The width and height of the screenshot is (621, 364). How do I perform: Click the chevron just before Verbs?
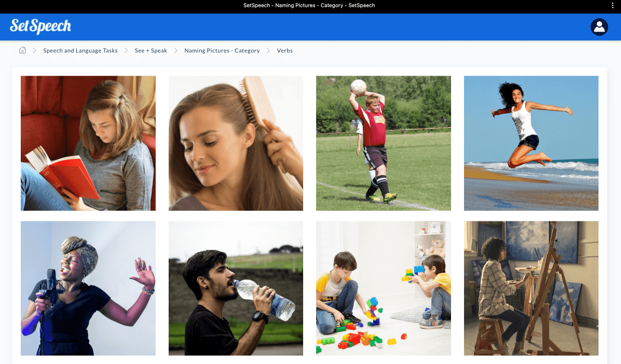(x=268, y=51)
